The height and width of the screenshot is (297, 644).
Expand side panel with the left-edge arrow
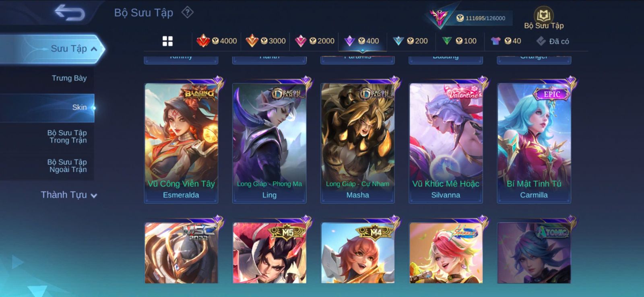[17, 262]
